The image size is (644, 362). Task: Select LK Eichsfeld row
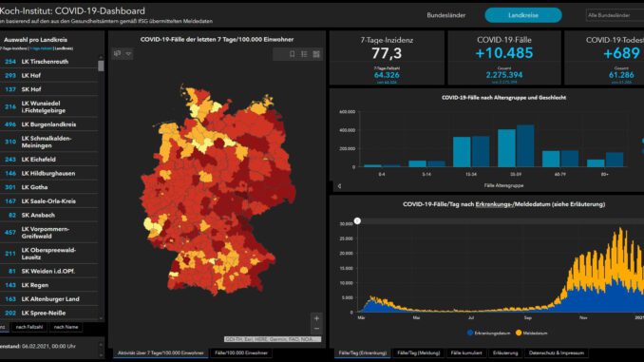(49, 160)
